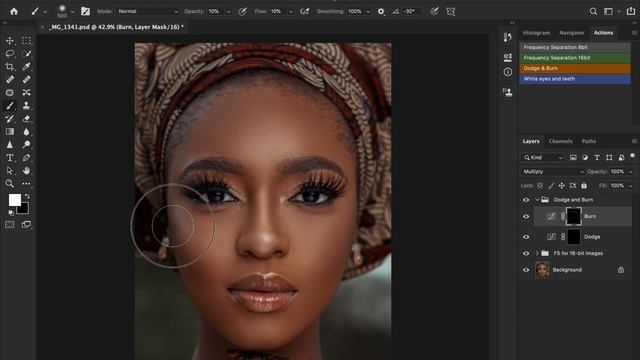The width and height of the screenshot is (640, 360).
Task: Select the Blur tool
Action: click(27, 132)
